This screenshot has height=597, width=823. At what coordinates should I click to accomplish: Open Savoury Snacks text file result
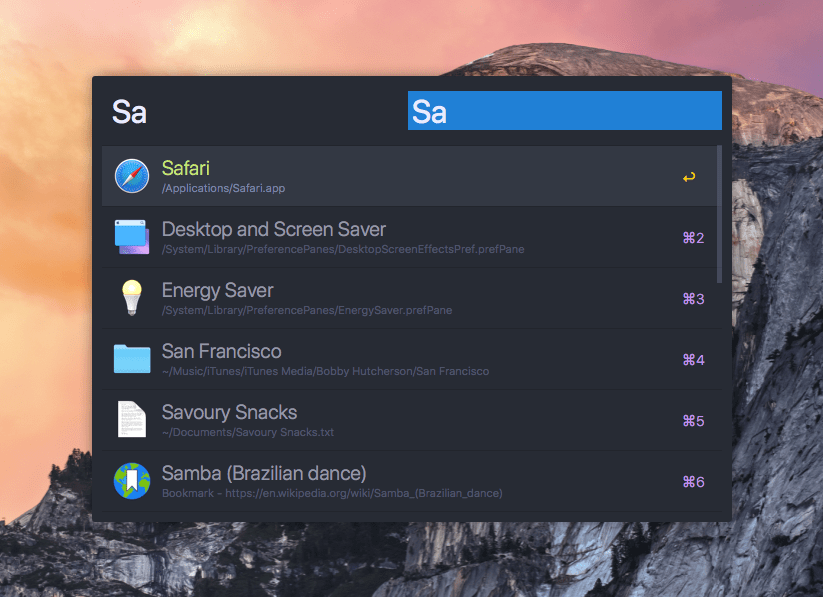click(229, 412)
